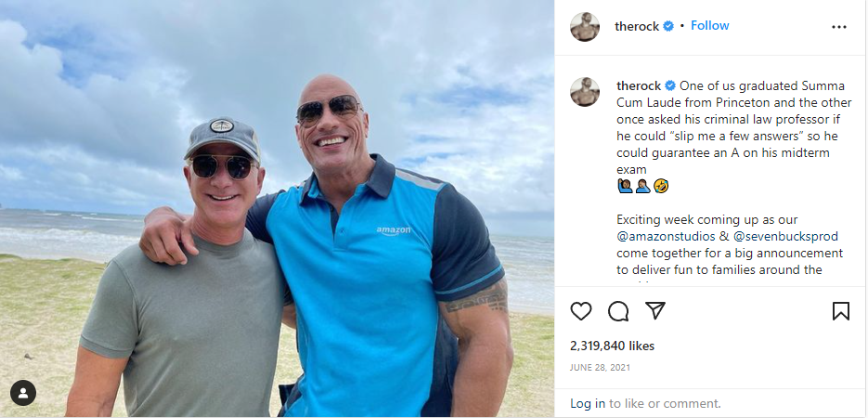Click the beach photo of two men

[277, 209]
